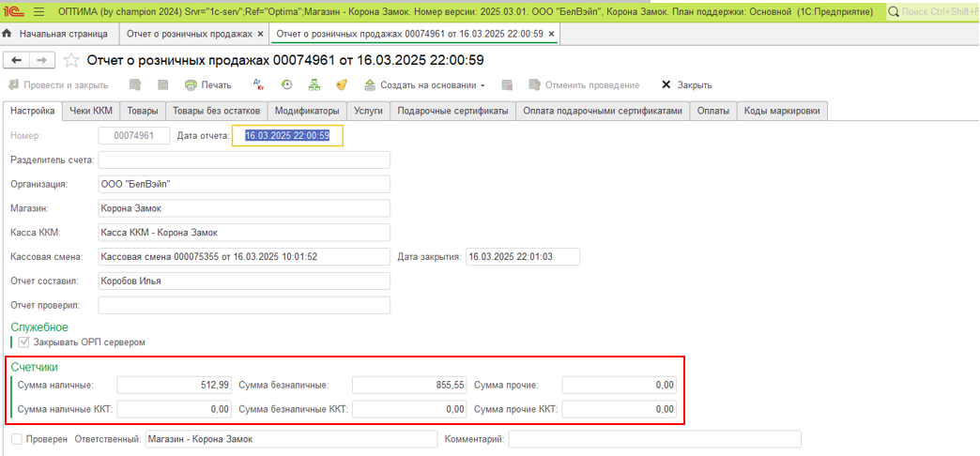Focus the search box in the title bar
Viewport: 980px width, 456px height.
pyautogui.click(x=932, y=12)
